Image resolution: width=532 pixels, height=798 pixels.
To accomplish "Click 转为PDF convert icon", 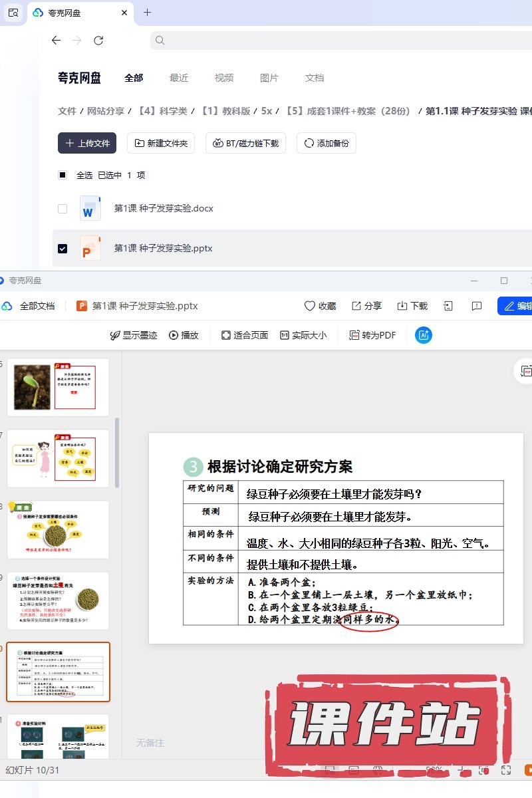I will click(x=355, y=335).
